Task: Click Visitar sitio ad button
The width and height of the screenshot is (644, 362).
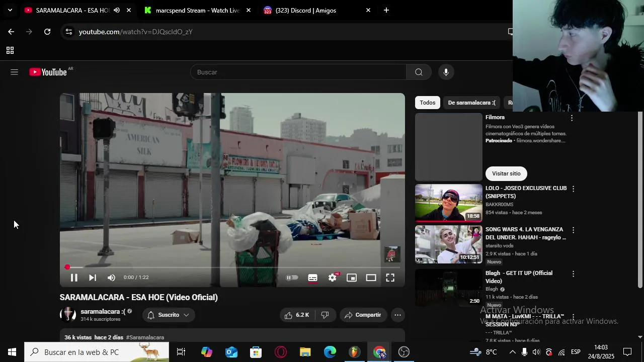Action: tap(506, 173)
